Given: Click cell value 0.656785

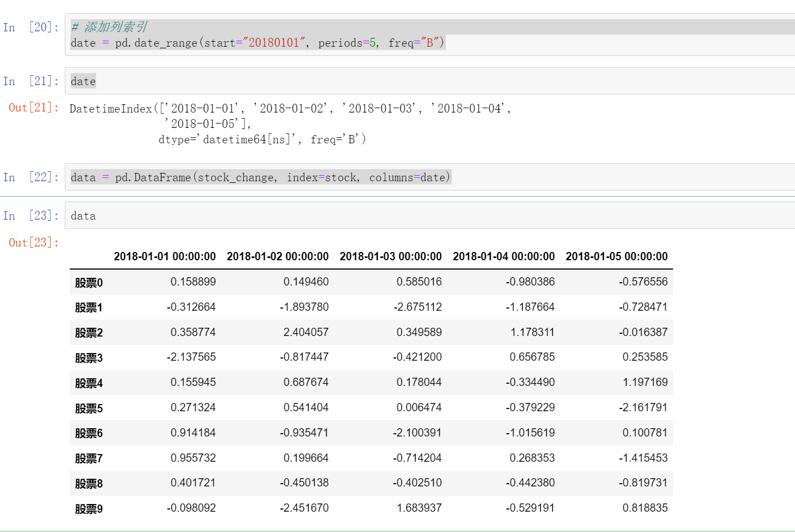Looking at the screenshot, I should (533, 357).
